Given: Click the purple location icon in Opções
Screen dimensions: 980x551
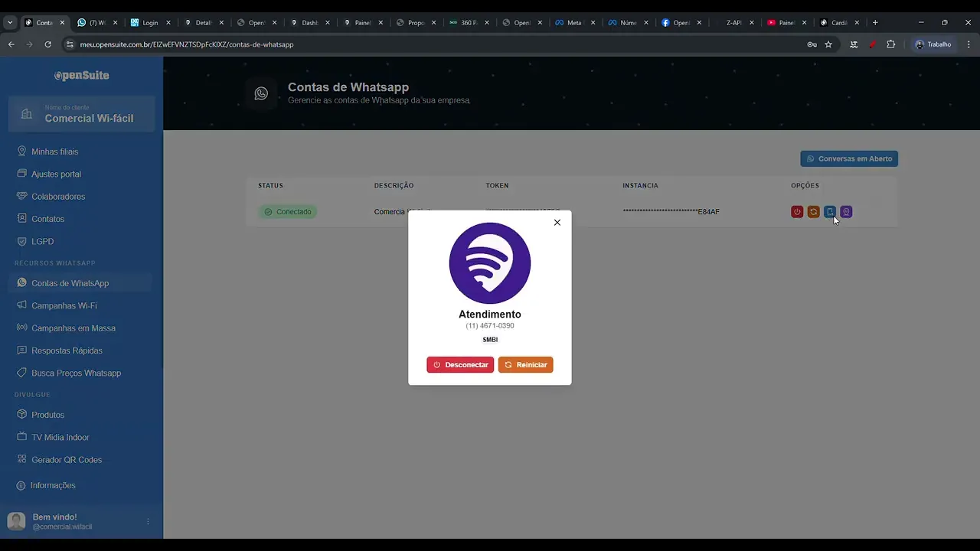Looking at the screenshot, I should [846, 212].
